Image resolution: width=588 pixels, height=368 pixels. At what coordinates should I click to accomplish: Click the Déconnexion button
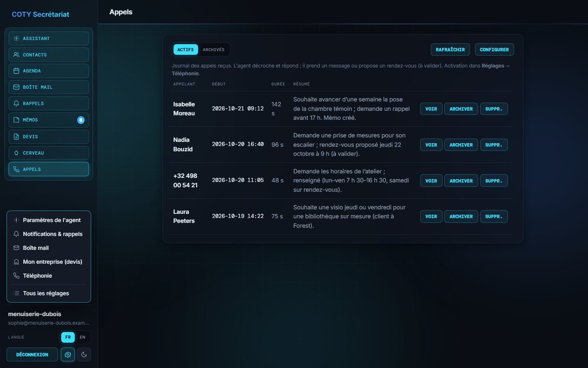click(32, 355)
